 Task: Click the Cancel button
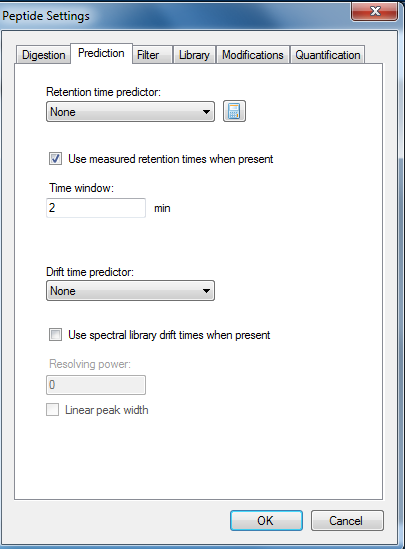pos(347,520)
